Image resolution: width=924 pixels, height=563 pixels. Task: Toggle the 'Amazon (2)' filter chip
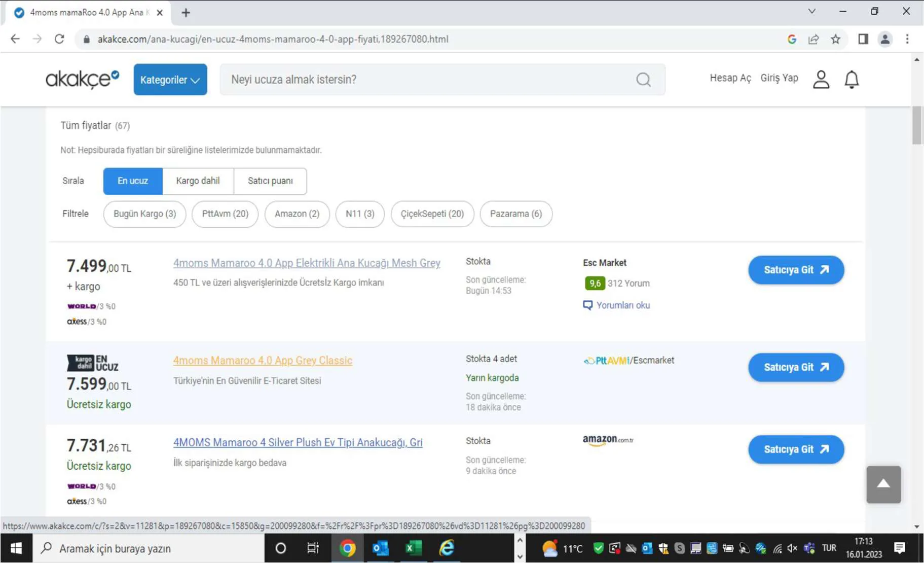tap(297, 214)
